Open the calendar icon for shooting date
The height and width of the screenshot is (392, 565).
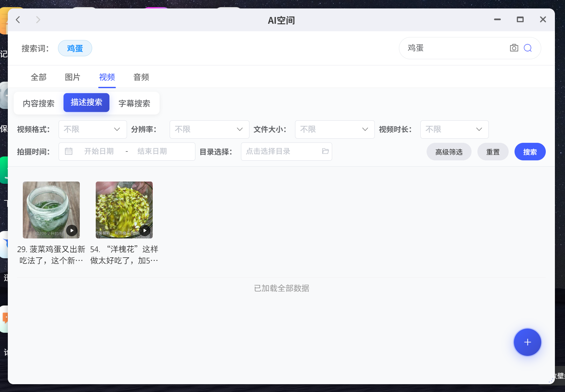(69, 151)
